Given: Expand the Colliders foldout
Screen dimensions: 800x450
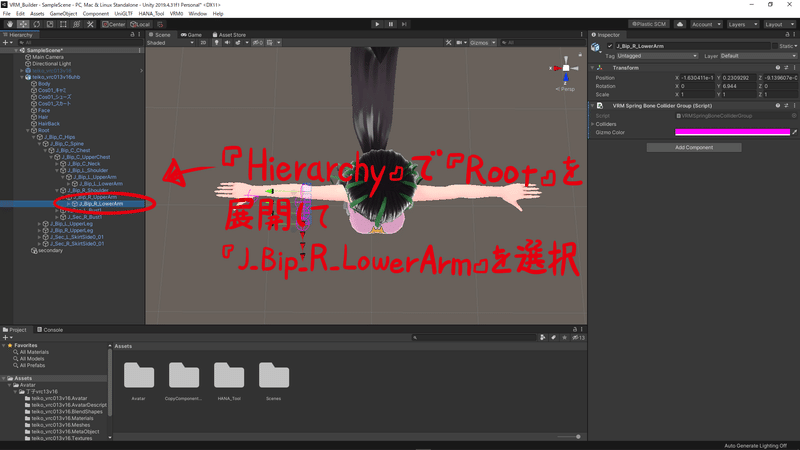Looking at the screenshot, I should pos(592,124).
